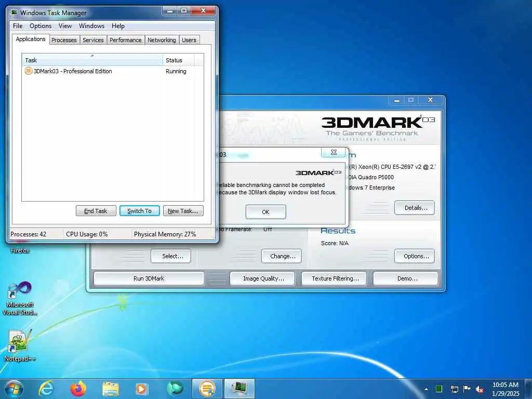Open the Help menu in Task Manager

tap(118, 26)
